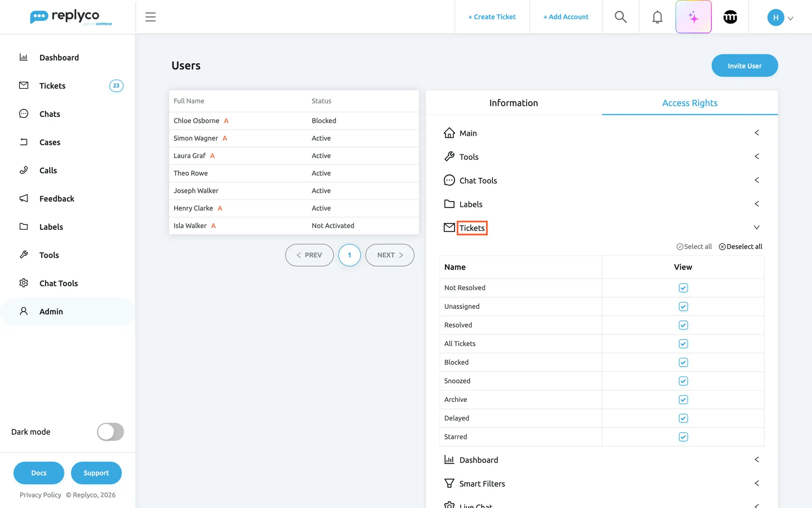Click the Invite User button
812x508 pixels.
[744, 65]
